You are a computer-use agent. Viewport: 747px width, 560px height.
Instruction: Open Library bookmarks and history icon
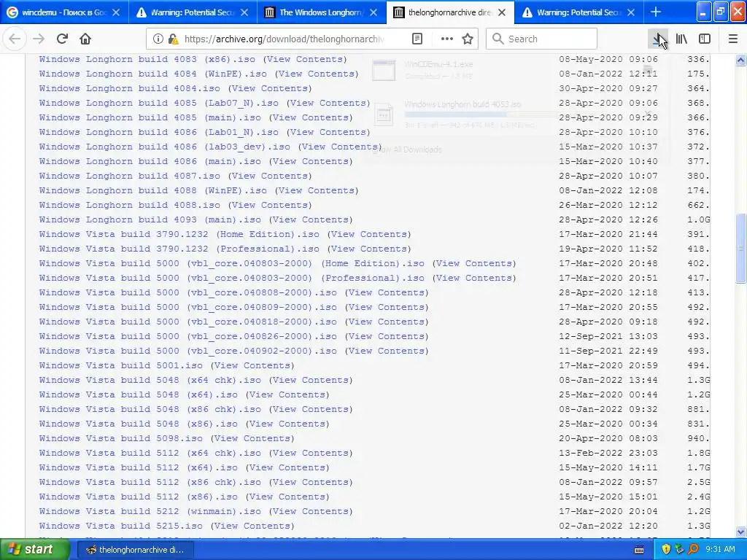(681, 39)
